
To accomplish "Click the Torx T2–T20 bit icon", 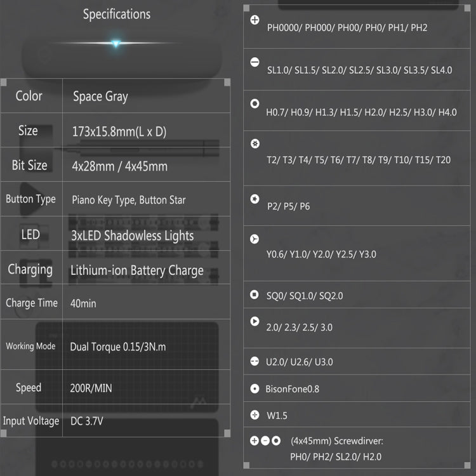I will coord(255,144).
